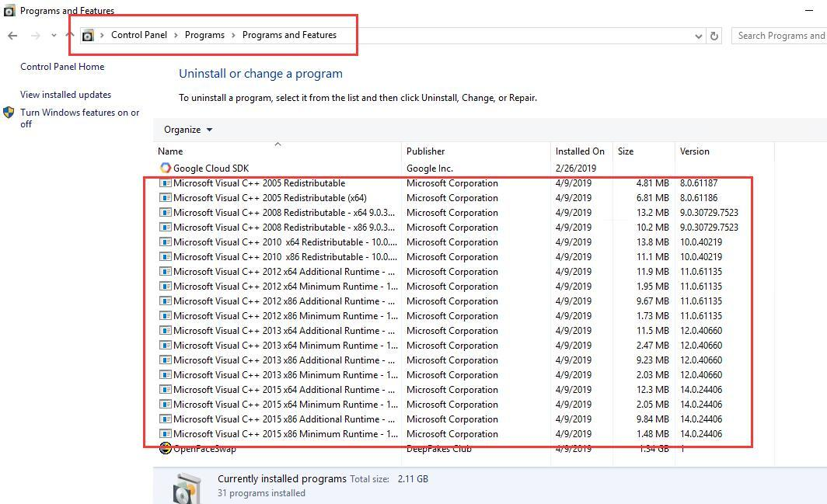Open the Organize dropdown menu

(188, 130)
